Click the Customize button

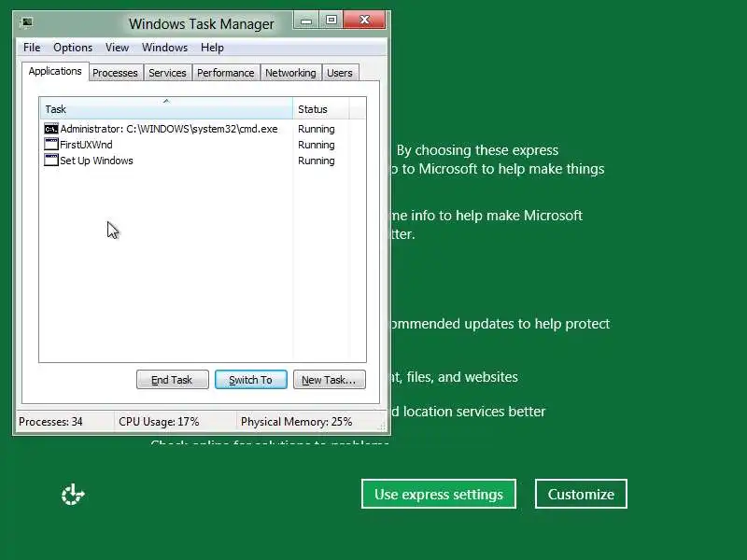click(581, 494)
